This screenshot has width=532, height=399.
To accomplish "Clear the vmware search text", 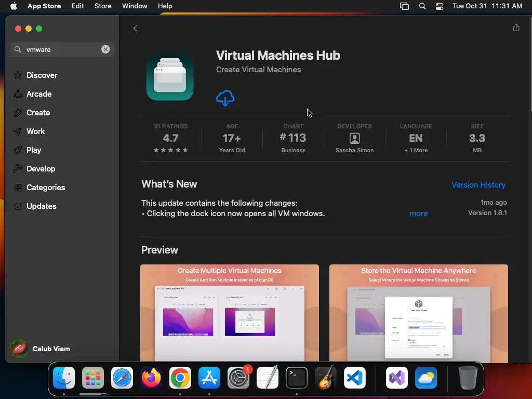I will click(x=105, y=49).
